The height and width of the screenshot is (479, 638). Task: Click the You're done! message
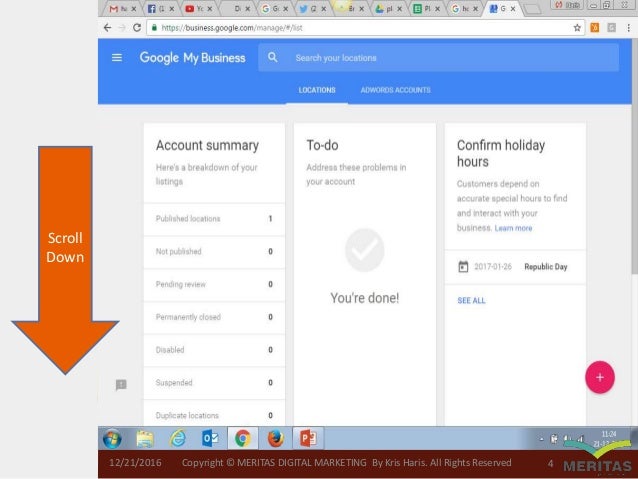[365, 298]
